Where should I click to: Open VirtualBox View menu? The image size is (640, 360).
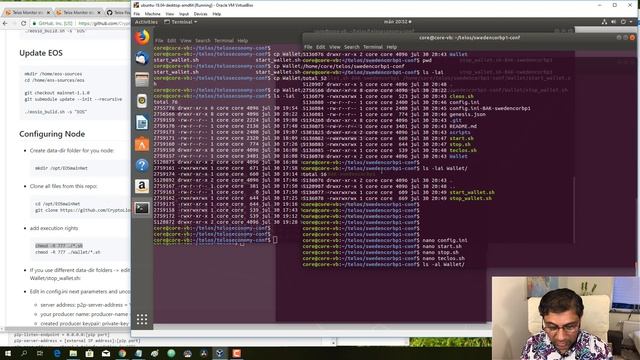coord(169,14)
